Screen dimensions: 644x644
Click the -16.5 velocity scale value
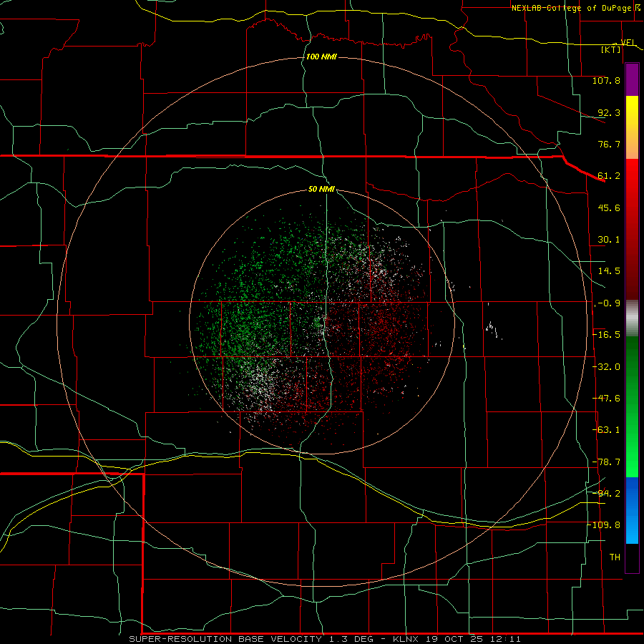pyautogui.click(x=607, y=335)
